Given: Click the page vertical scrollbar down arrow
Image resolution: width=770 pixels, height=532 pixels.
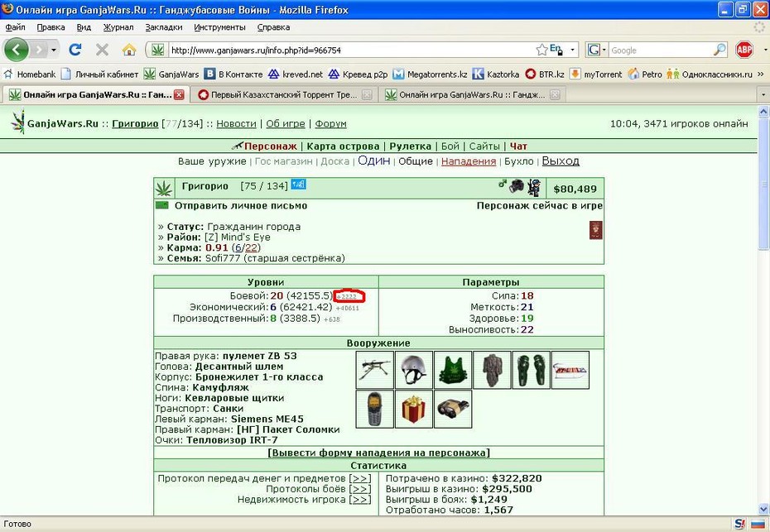Looking at the screenshot, I should [763, 509].
